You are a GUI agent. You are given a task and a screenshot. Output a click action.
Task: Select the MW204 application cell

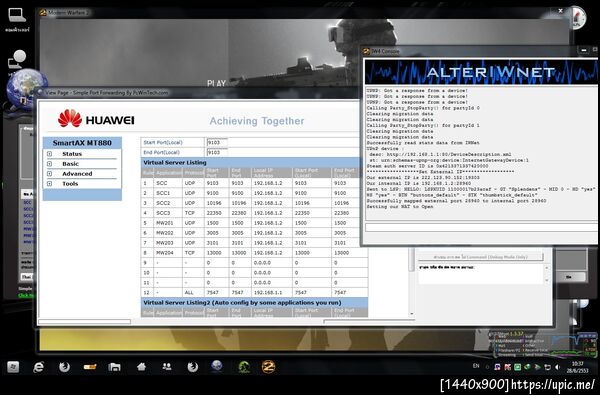pos(168,253)
